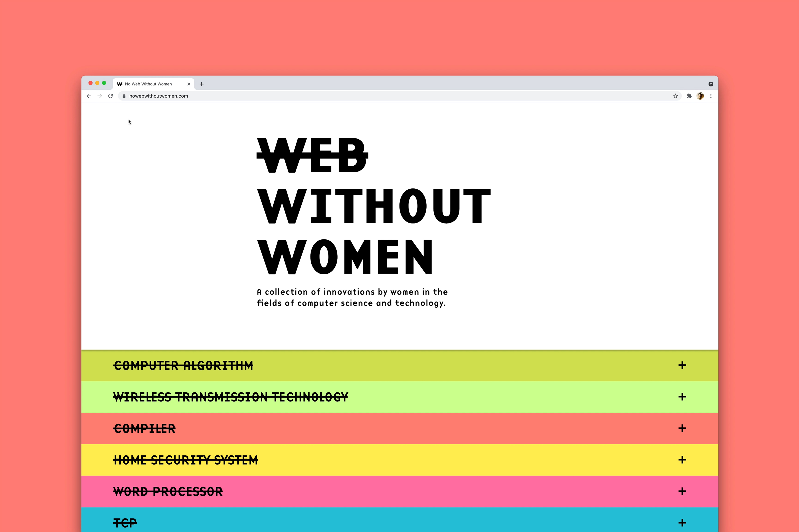Click the site lock icon

pyautogui.click(x=124, y=96)
